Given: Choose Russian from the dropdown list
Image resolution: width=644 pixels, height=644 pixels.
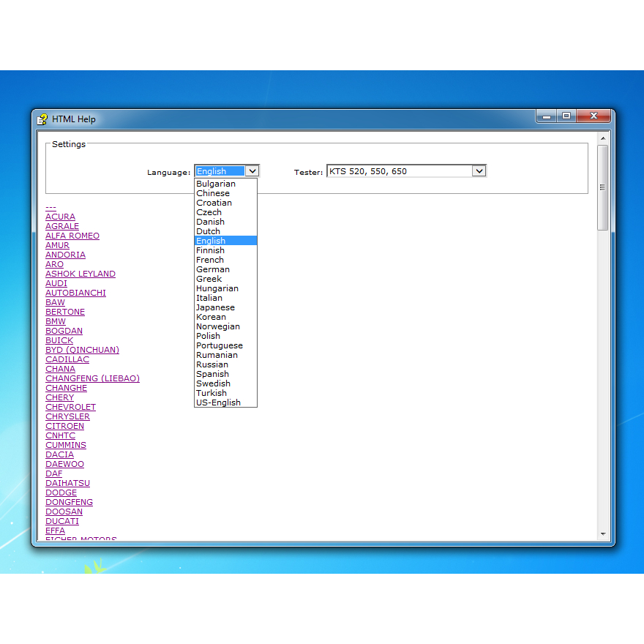Looking at the screenshot, I should [x=225, y=364].
